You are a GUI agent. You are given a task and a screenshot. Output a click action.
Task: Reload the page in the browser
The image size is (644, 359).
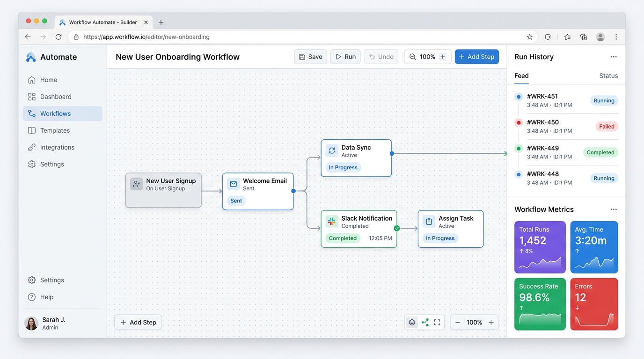pos(59,37)
